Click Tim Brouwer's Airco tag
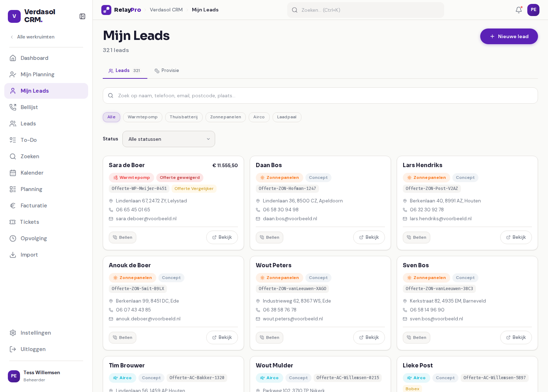 pyautogui.click(x=122, y=378)
